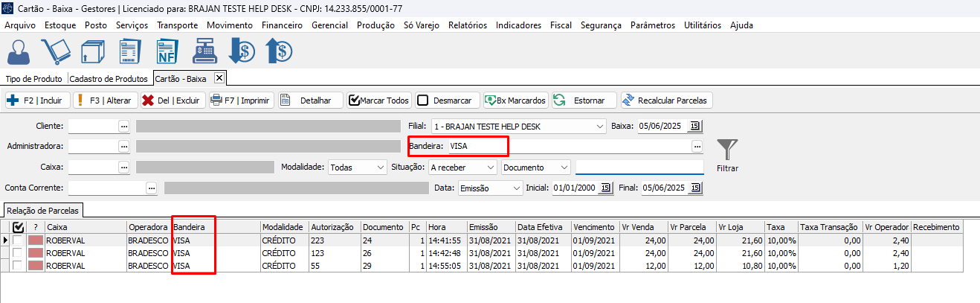Expand the Situação dropdown showing A receber
Screen dimensions: 980x303
[x=462, y=168]
